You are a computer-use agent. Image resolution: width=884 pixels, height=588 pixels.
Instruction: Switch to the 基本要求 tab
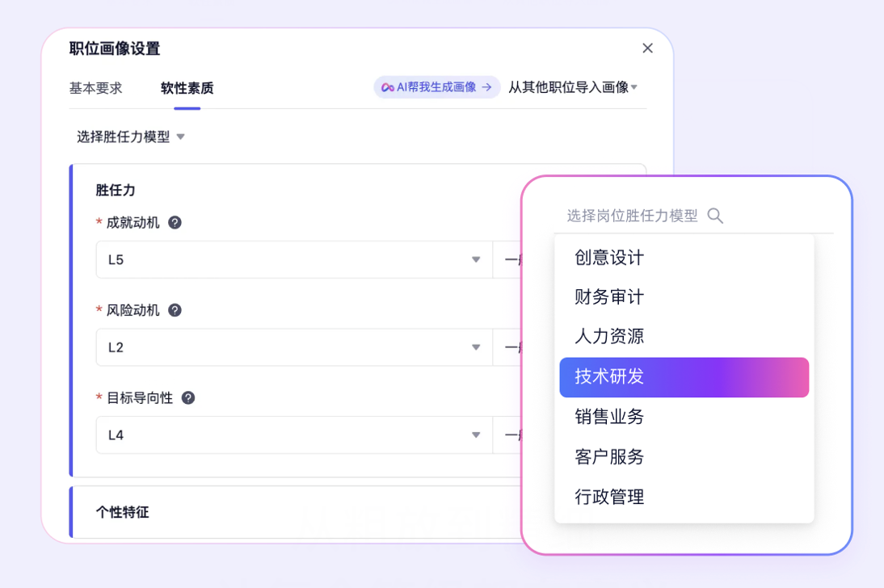[x=95, y=88]
